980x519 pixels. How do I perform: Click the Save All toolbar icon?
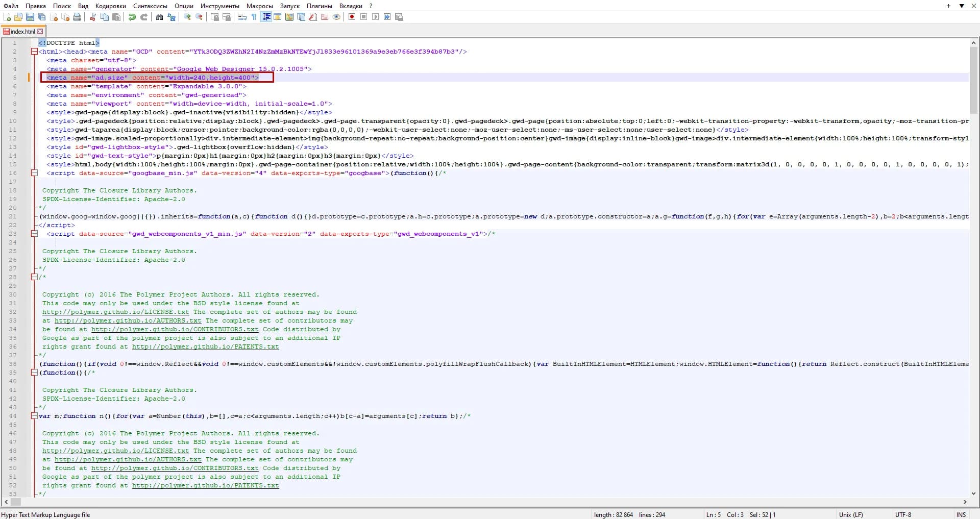(42, 17)
